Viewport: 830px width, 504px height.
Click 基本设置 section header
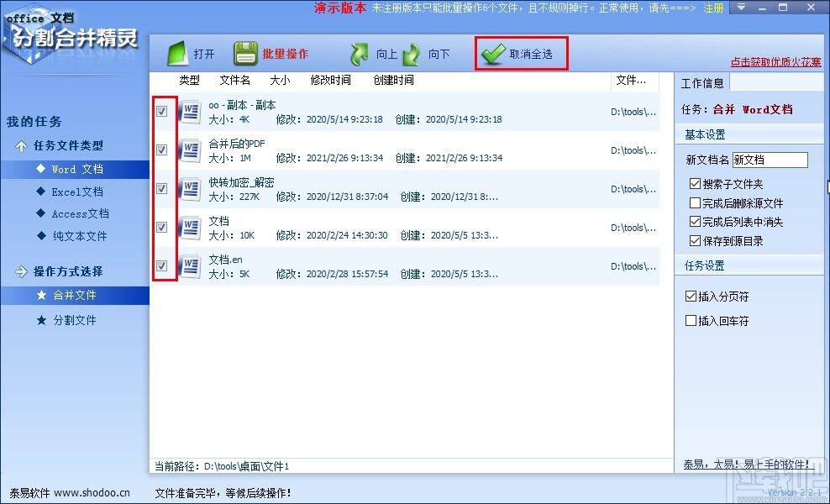(705, 134)
